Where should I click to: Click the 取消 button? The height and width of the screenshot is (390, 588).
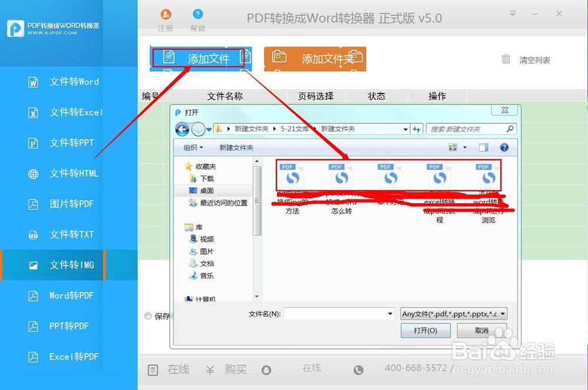482,331
